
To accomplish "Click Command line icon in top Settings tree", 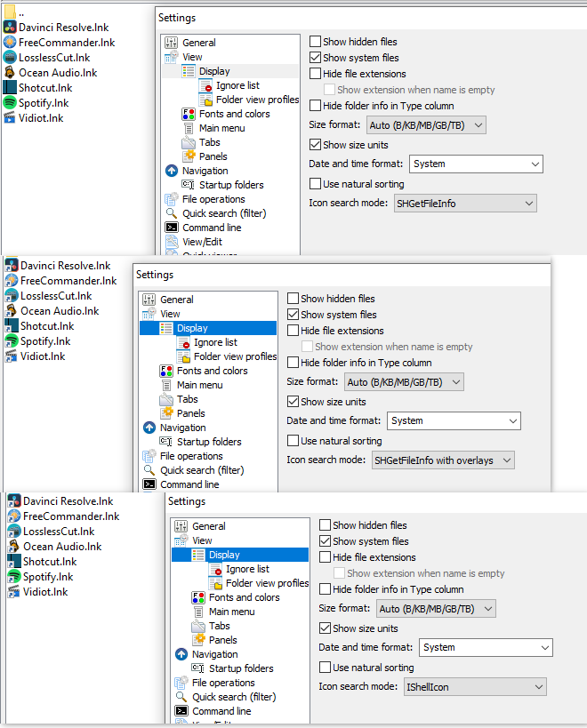I will 172,228.
